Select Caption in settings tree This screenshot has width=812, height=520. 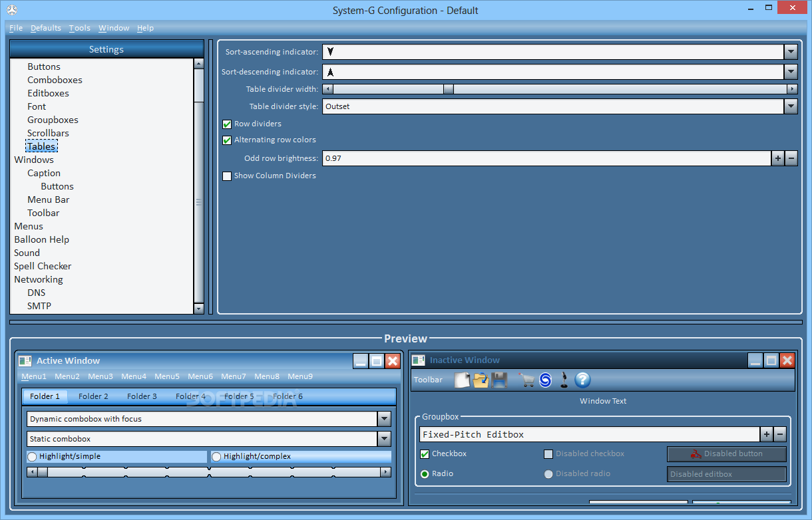44,173
